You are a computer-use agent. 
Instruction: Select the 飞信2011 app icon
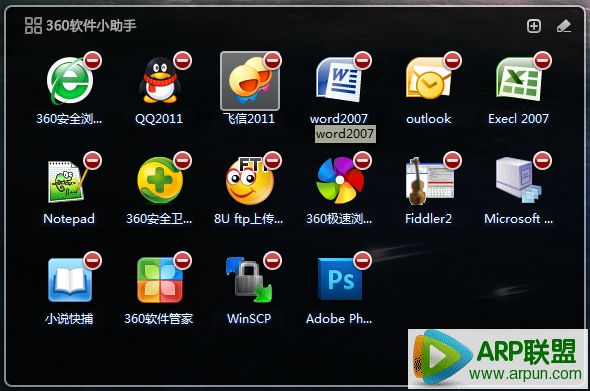(x=249, y=81)
